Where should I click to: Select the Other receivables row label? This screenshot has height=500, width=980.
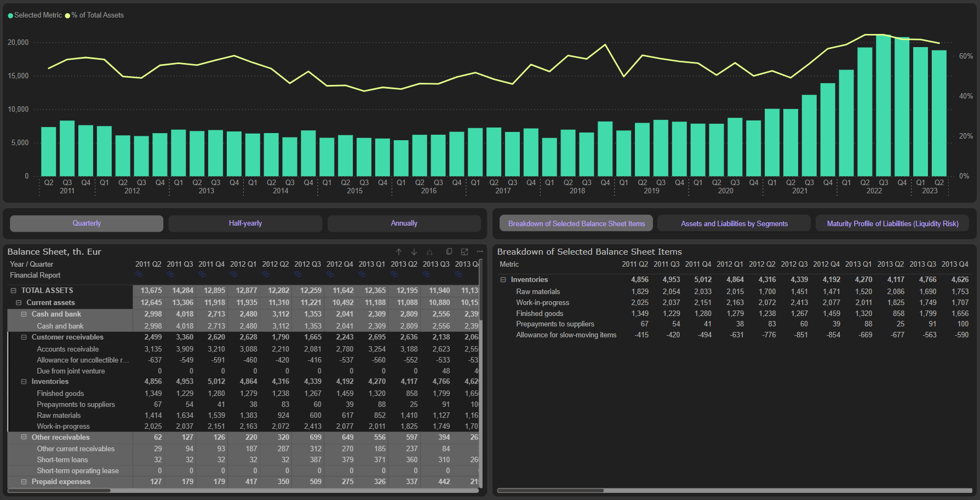(60, 438)
